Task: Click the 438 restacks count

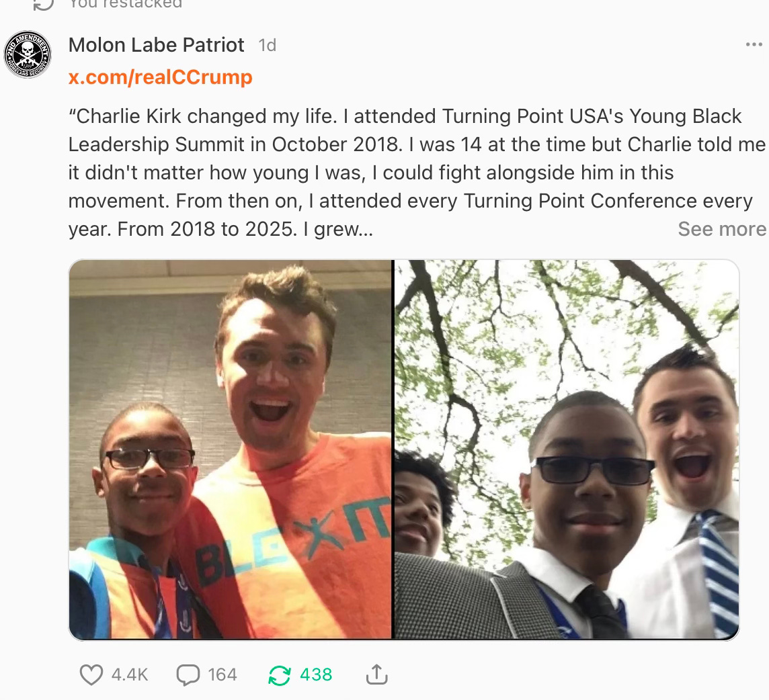Action: (x=316, y=674)
